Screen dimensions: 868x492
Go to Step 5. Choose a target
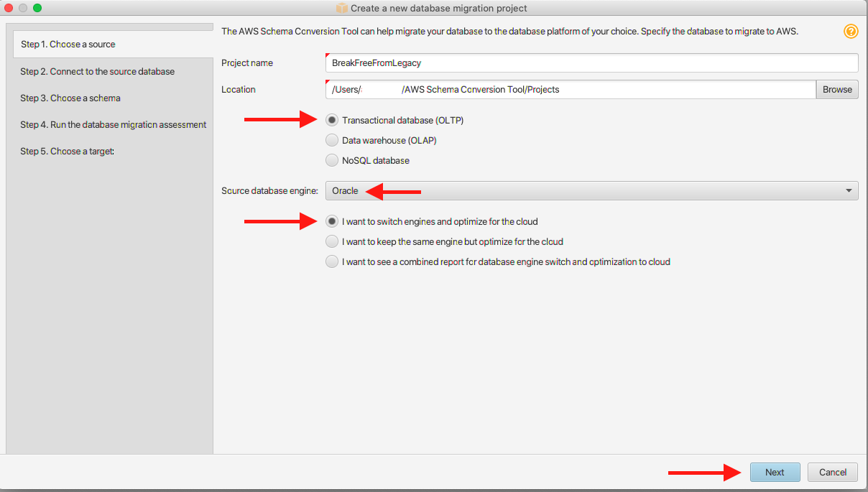68,151
